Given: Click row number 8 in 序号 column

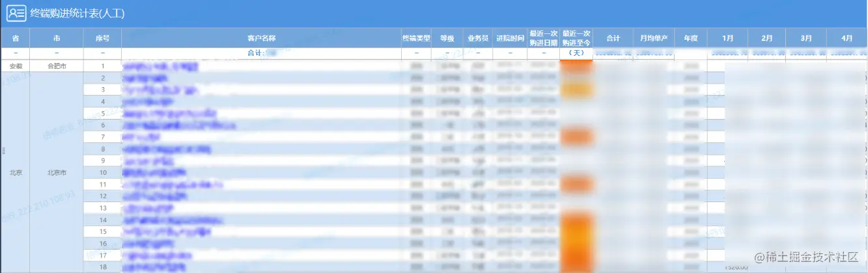Looking at the screenshot, I should pos(103,149).
